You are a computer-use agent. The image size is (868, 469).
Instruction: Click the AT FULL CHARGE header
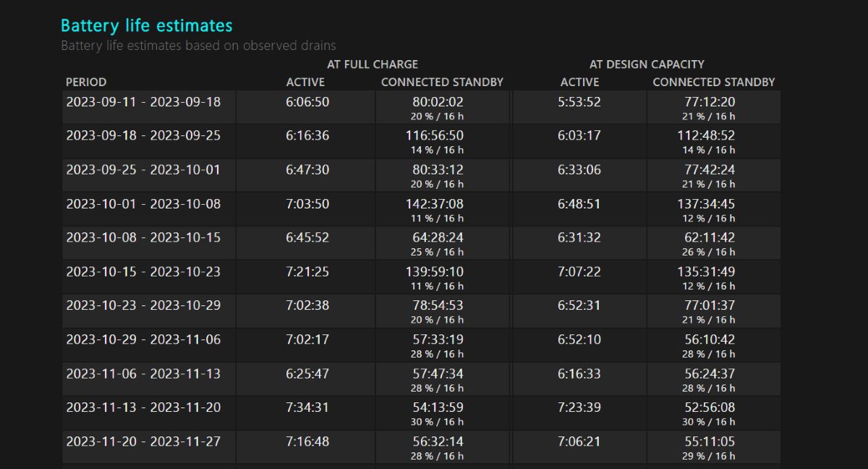tap(373, 64)
